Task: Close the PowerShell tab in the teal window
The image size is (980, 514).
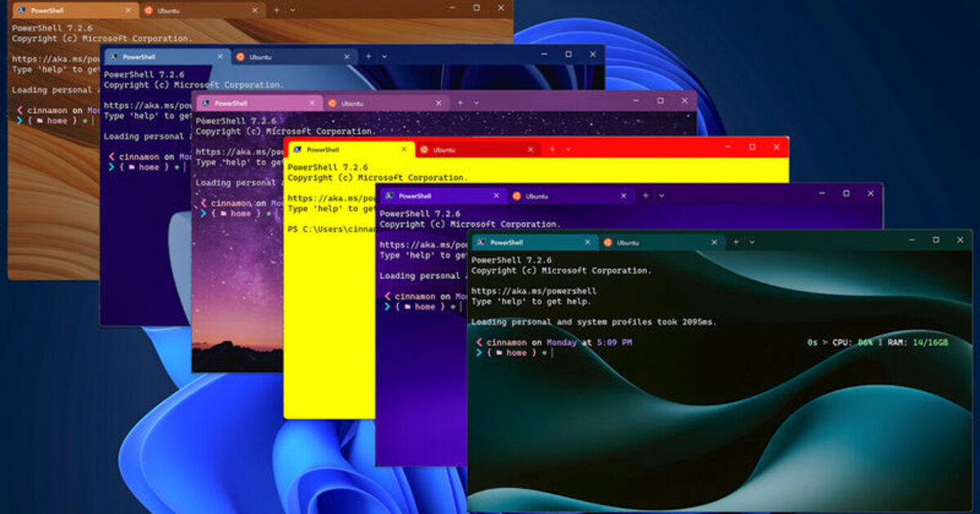Action: [586, 242]
